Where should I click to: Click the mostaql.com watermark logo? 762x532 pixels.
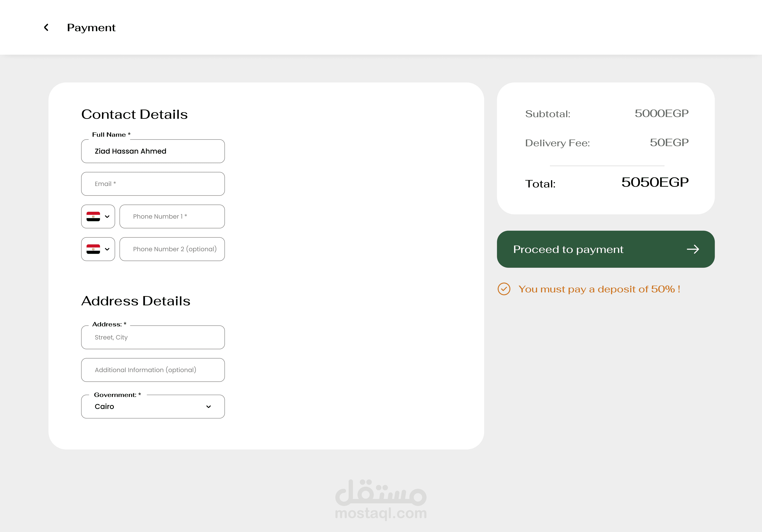pyautogui.click(x=381, y=500)
